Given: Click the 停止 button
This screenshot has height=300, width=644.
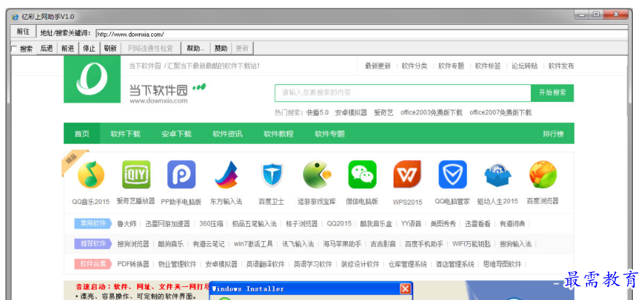Looking at the screenshot, I should coord(89,48).
